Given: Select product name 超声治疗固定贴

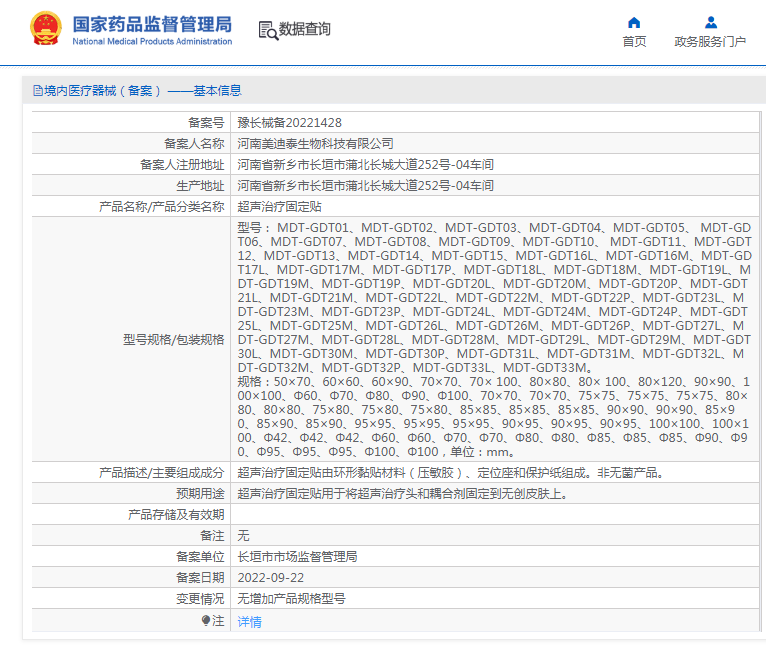Looking at the screenshot, I should (279, 207).
